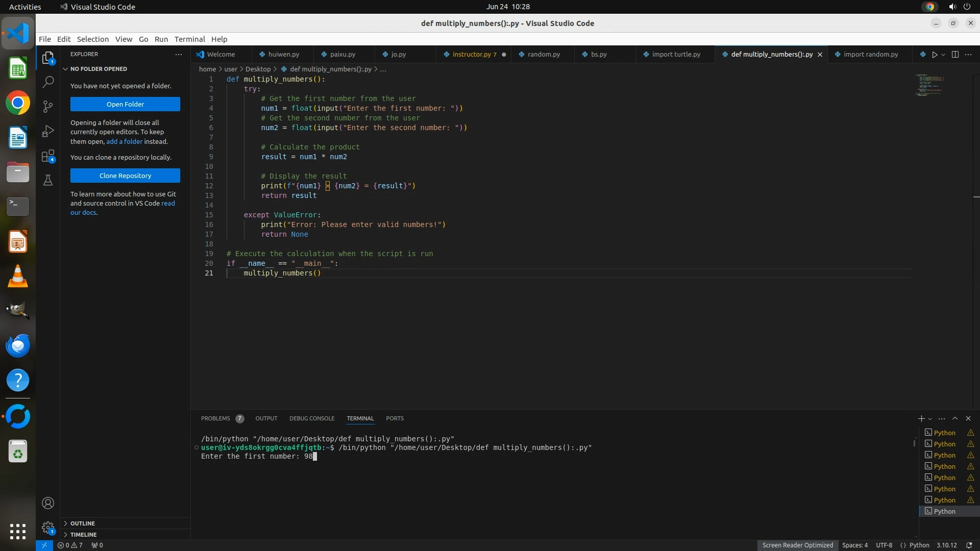Click the Split Editor Right icon
980x551 pixels.
coord(955,55)
